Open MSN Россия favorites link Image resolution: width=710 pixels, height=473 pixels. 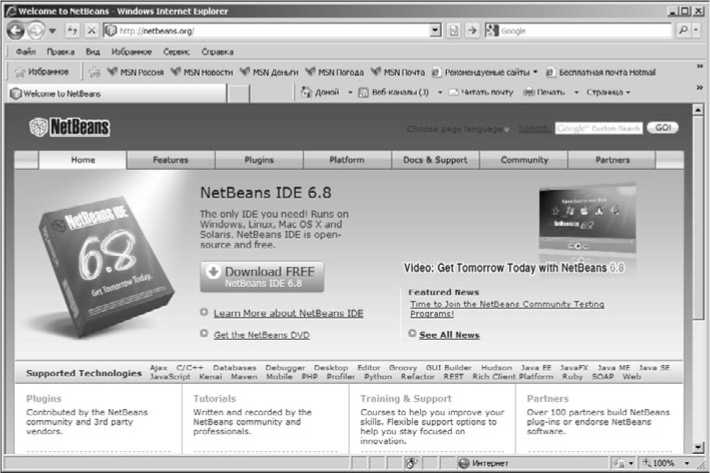(135, 72)
